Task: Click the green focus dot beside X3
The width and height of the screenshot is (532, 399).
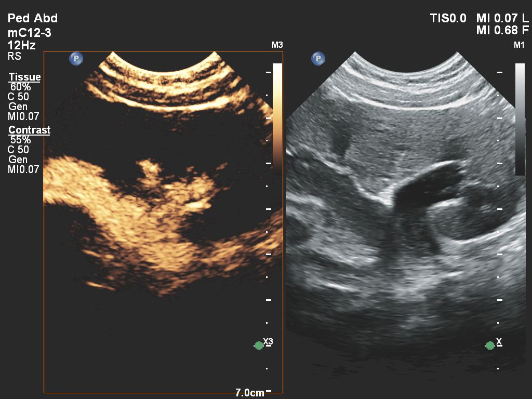Action: [259, 345]
